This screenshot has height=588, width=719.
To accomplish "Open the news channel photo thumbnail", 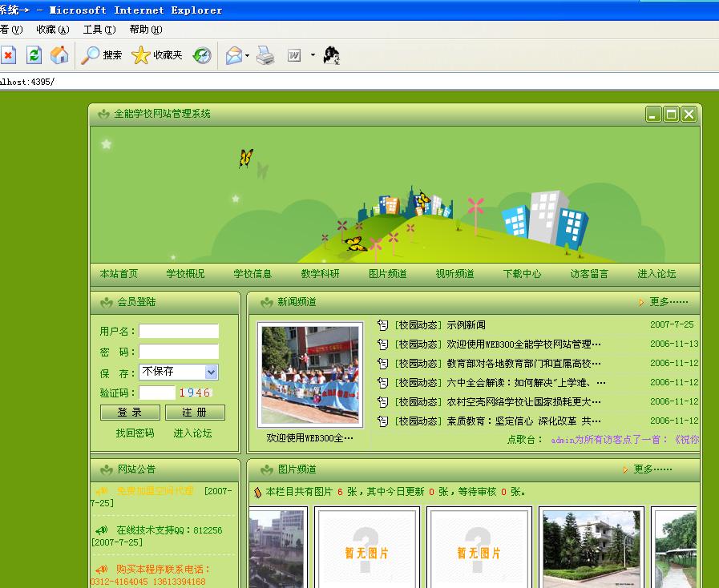I will [309, 374].
